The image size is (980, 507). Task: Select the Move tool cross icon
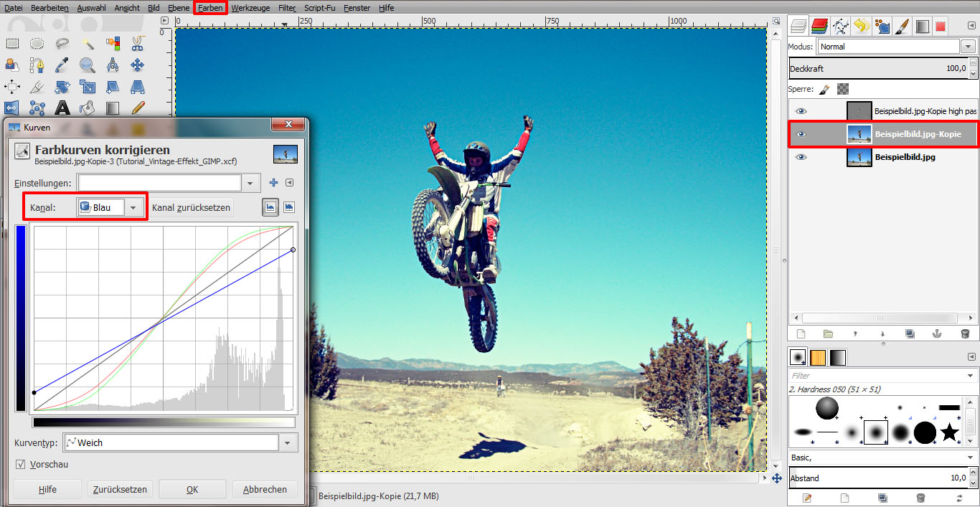137,65
